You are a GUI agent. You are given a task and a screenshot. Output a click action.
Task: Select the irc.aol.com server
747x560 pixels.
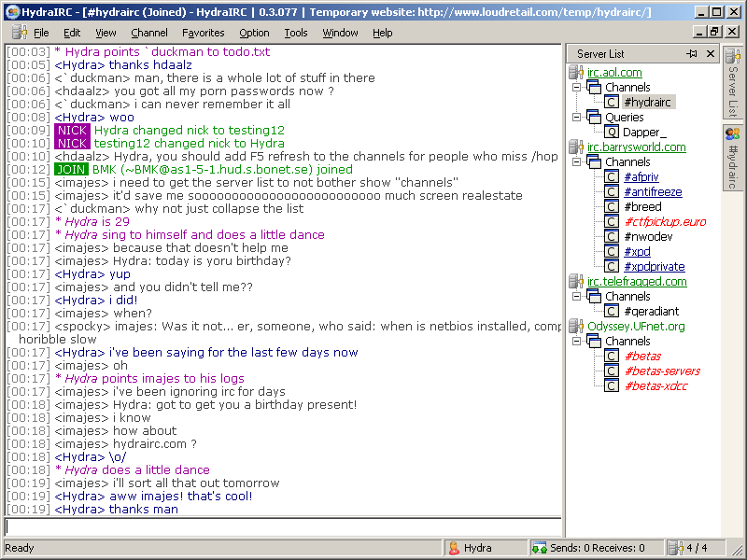pyautogui.click(x=614, y=73)
